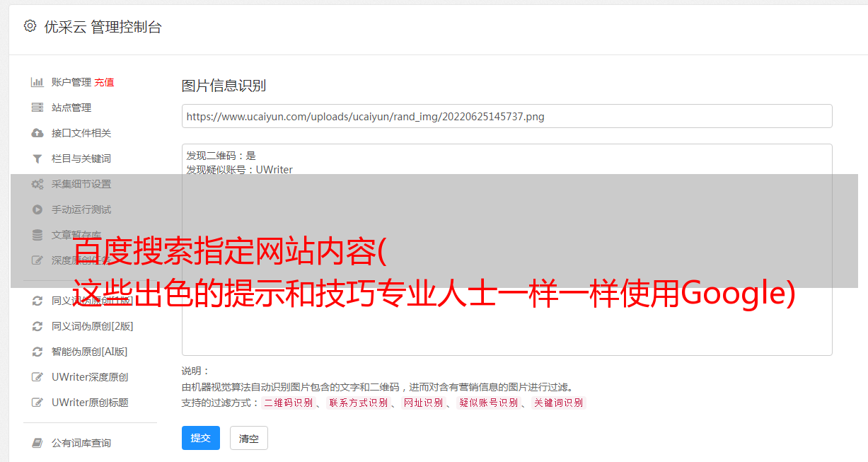The width and height of the screenshot is (868, 462).
Task: Click the edit icon for UWriter原创标题
Action: click(37, 403)
